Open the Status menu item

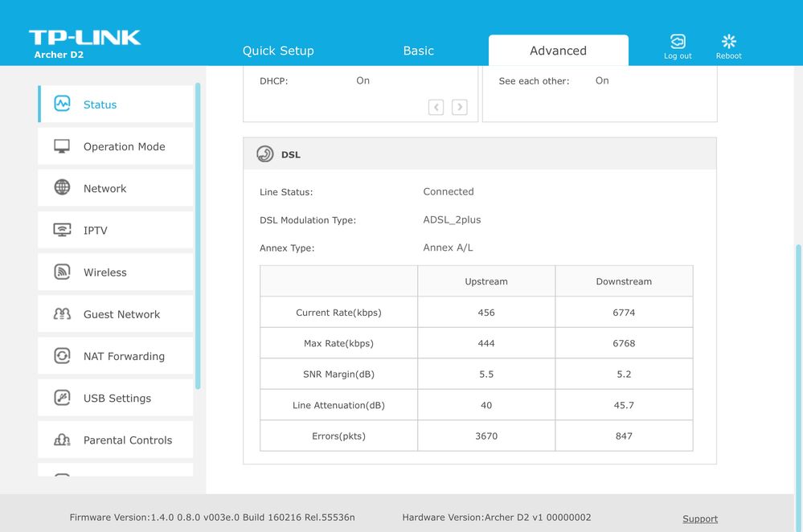coord(116,104)
